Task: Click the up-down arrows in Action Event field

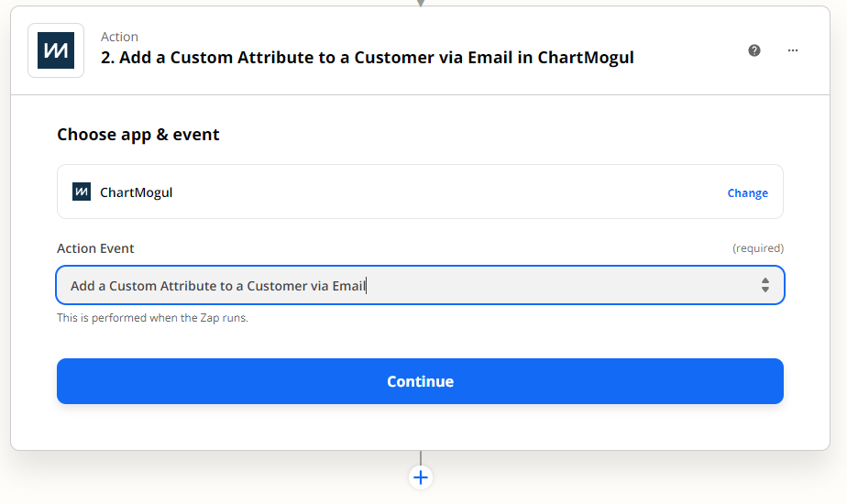Action: (x=764, y=285)
